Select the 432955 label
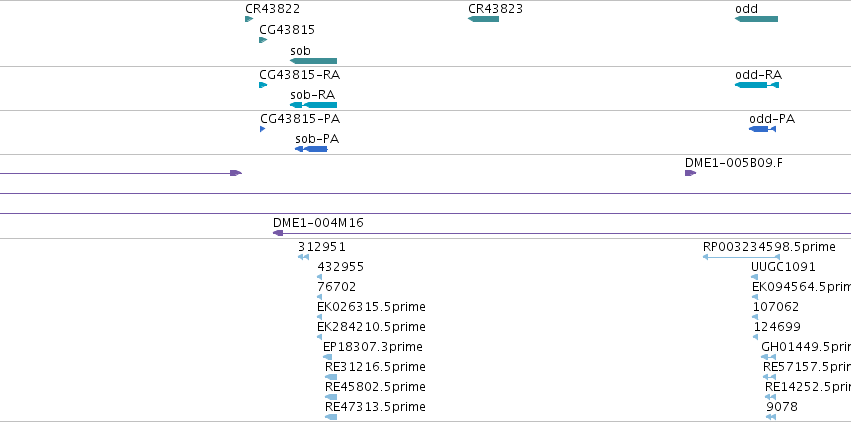This screenshot has width=851, height=422. point(341,267)
